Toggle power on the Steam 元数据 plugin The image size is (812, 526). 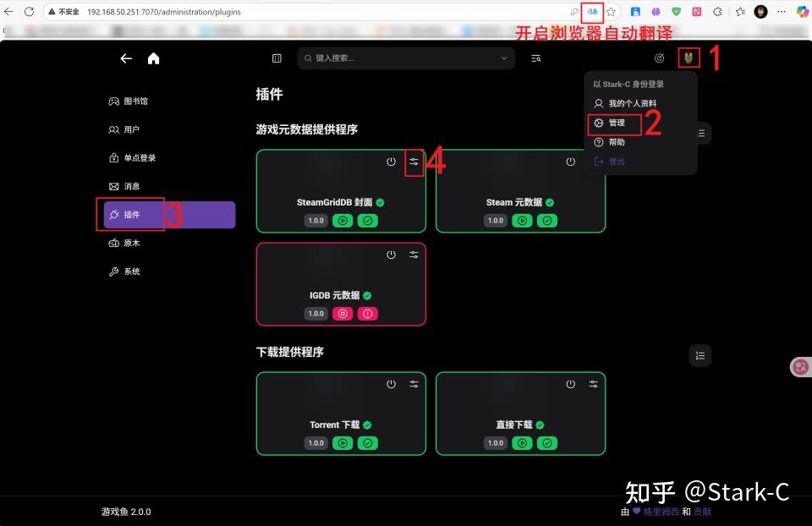coord(571,162)
